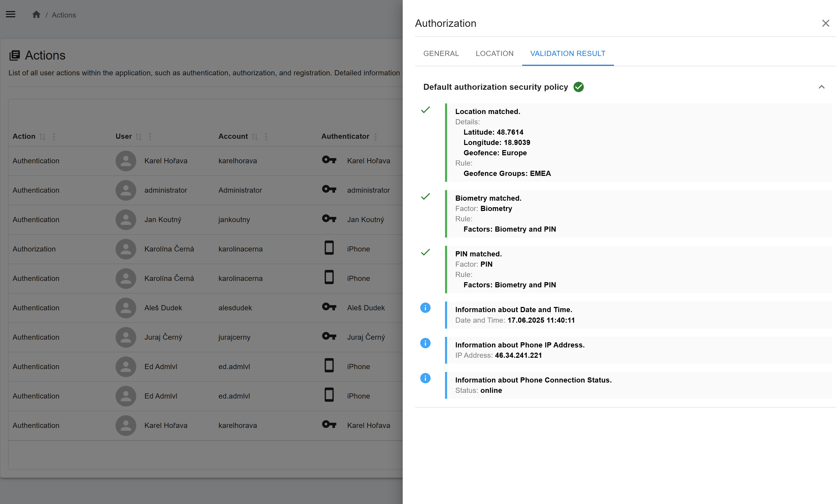Click Account column sort arrows
This screenshot has width=840, height=504.
click(255, 136)
